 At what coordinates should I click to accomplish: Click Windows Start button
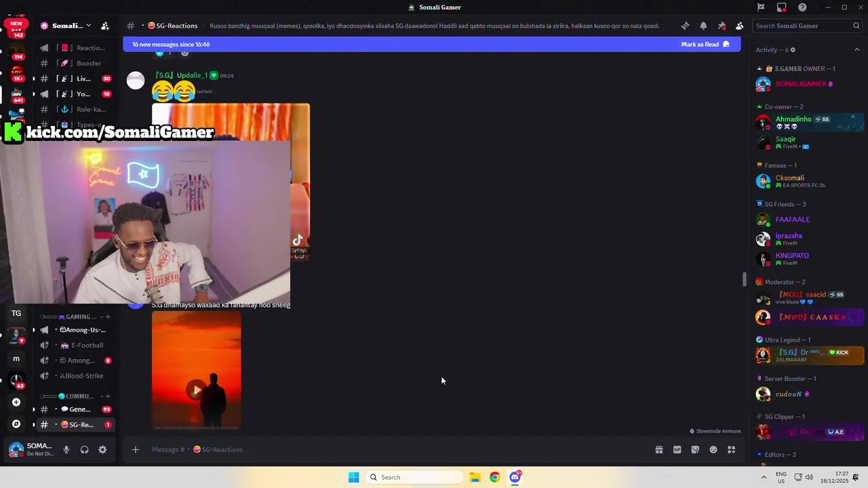point(353,477)
